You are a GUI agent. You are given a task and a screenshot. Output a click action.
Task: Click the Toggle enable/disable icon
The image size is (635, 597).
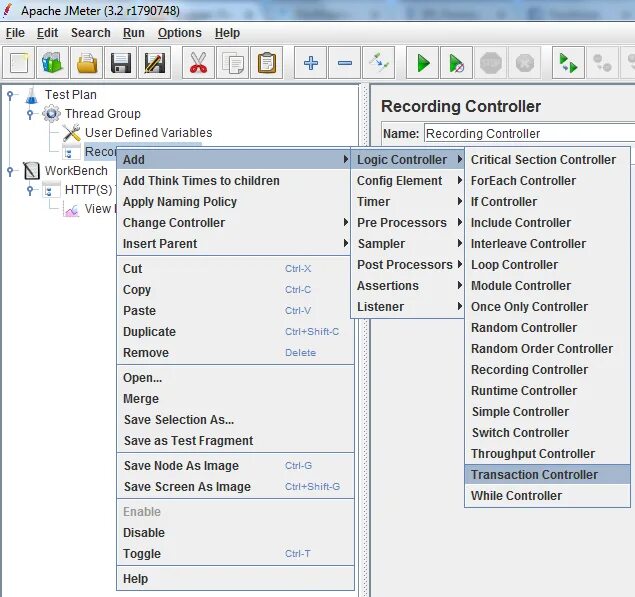[379, 63]
